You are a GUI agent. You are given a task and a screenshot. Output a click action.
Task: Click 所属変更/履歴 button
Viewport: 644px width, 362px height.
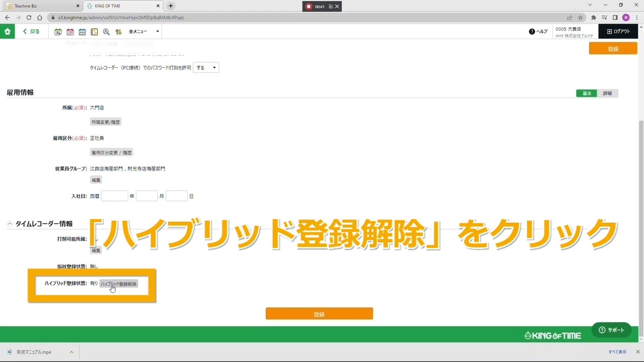(106, 122)
